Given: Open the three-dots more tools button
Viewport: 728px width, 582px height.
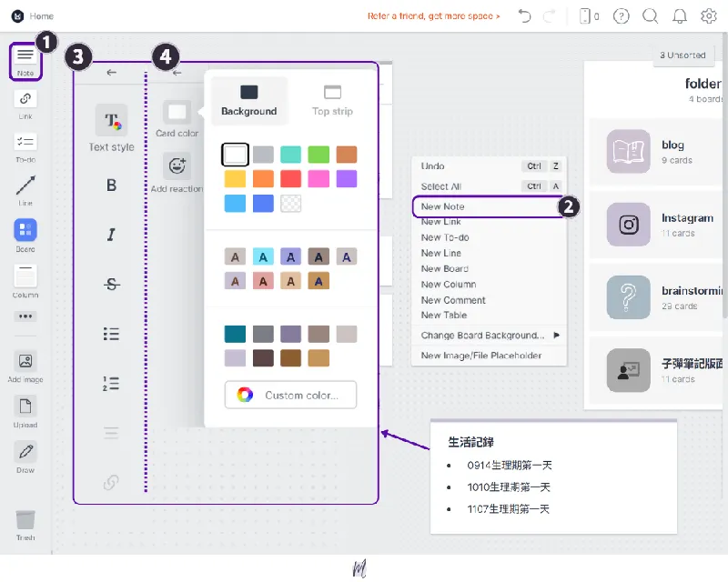Looking at the screenshot, I should click(x=25, y=316).
